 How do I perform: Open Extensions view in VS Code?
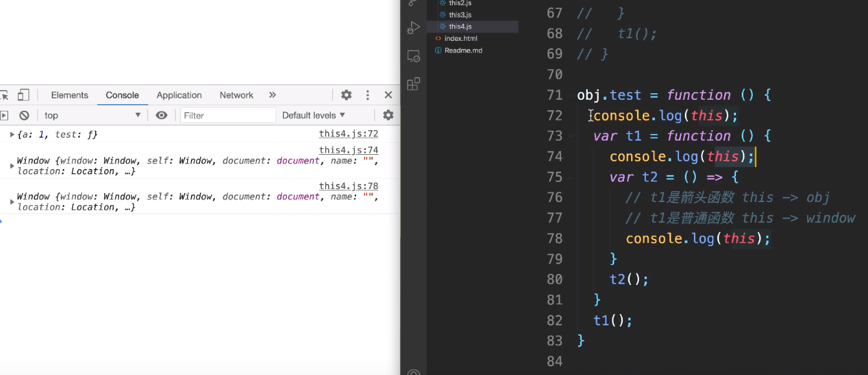pyautogui.click(x=414, y=84)
